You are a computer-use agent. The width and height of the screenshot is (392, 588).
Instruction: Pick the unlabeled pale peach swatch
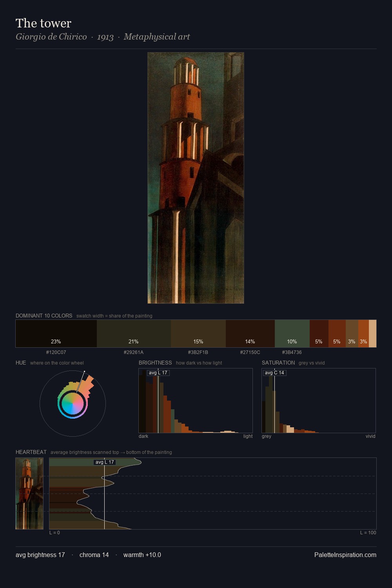pos(372,334)
